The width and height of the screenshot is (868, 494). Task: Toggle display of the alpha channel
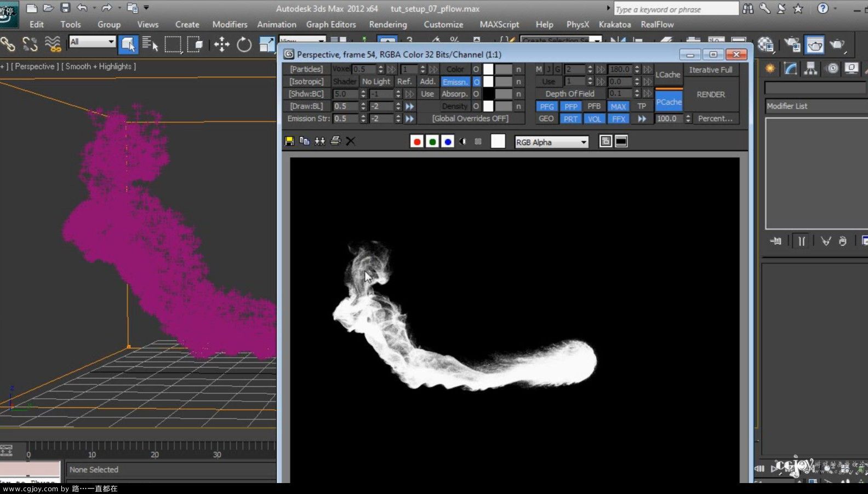click(463, 142)
